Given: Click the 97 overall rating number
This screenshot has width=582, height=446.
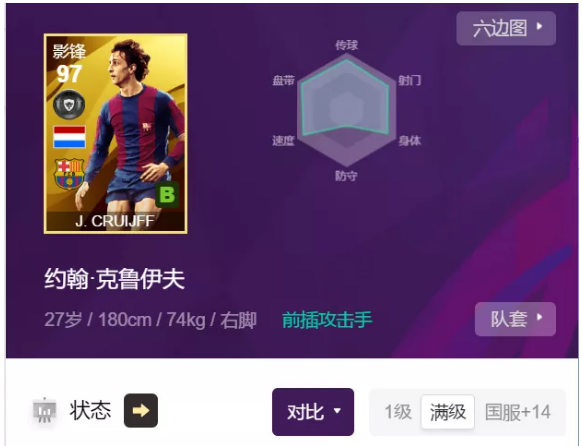Looking at the screenshot, I should coord(69,73).
